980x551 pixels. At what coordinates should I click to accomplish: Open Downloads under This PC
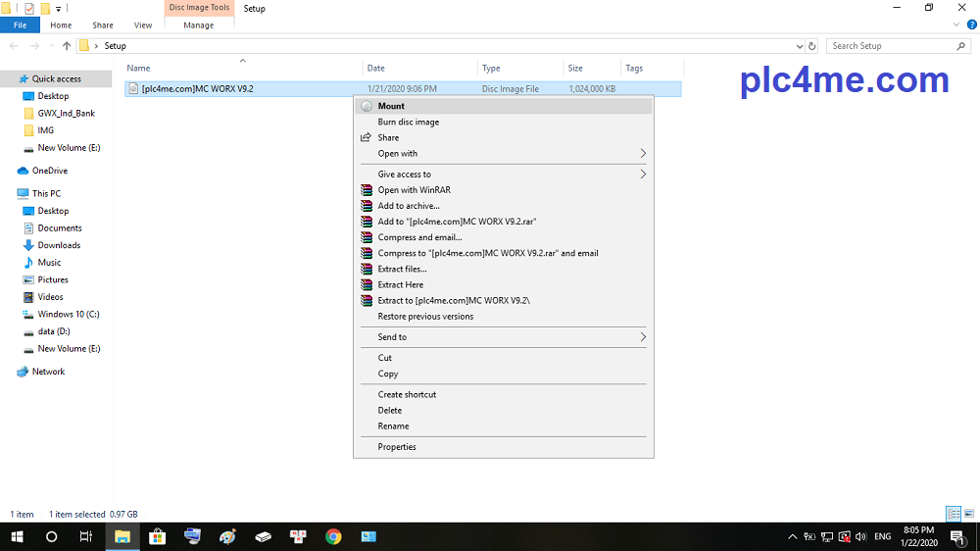(59, 245)
